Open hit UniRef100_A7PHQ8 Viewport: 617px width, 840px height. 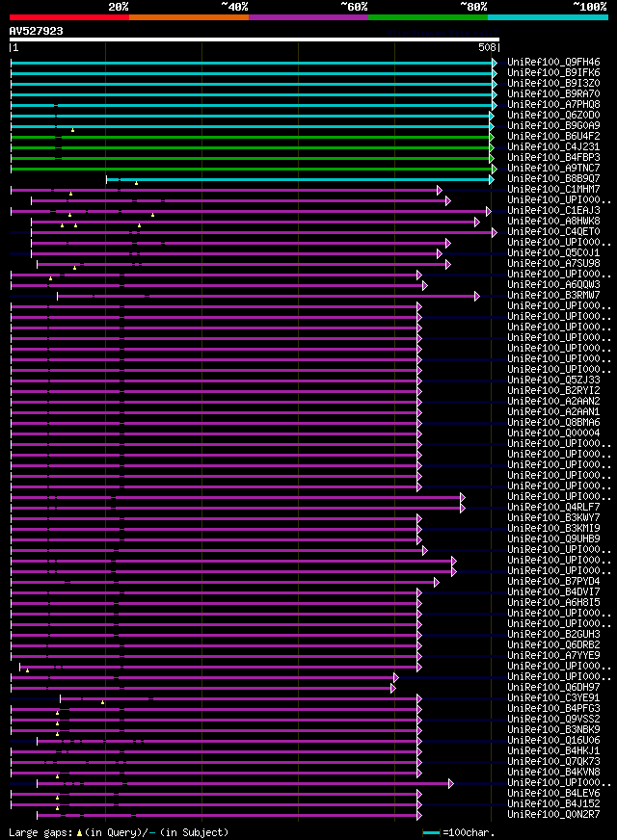point(553,104)
